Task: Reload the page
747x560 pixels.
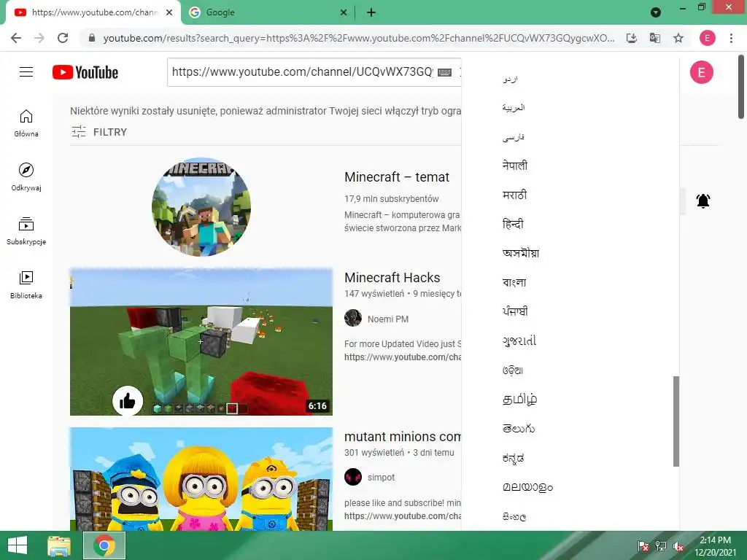Action: 63,38
